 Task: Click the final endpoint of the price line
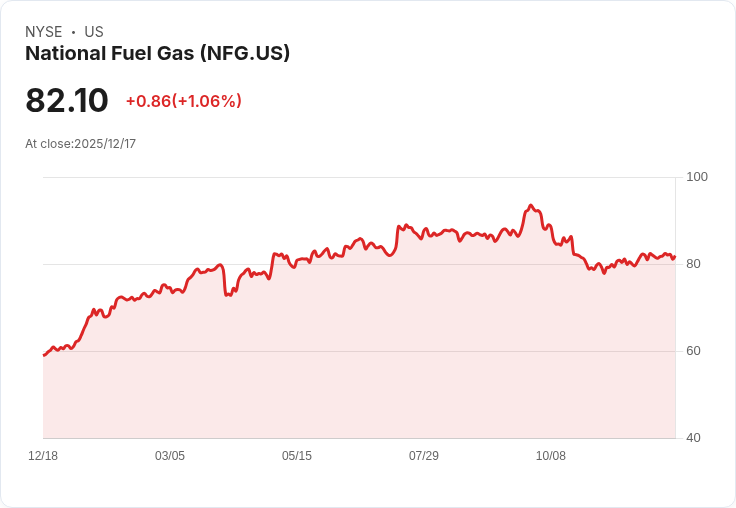[675, 256]
